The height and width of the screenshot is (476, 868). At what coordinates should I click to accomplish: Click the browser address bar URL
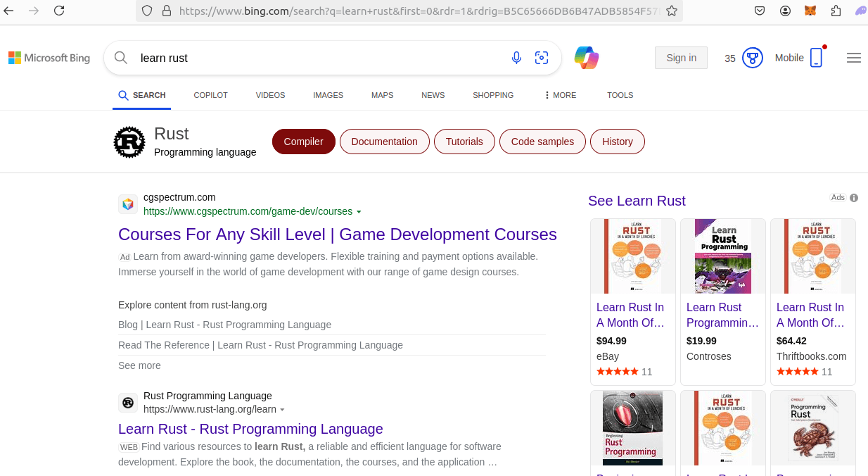coord(418,11)
